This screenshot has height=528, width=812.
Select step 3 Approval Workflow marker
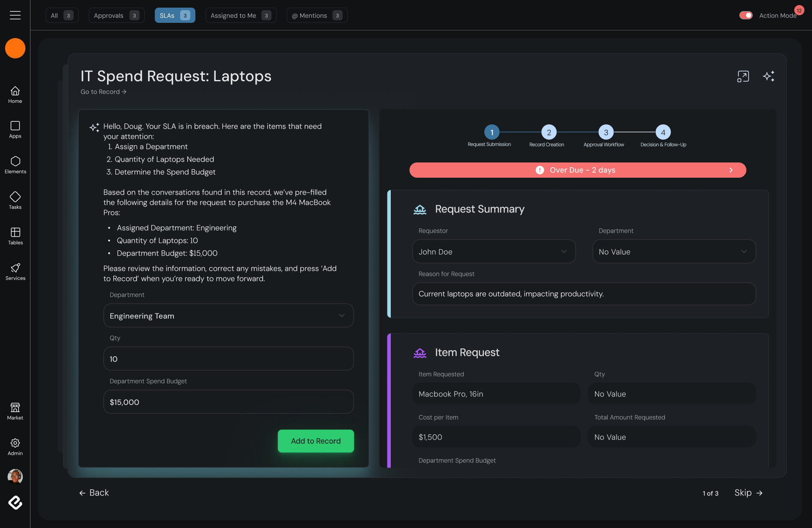coord(606,132)
